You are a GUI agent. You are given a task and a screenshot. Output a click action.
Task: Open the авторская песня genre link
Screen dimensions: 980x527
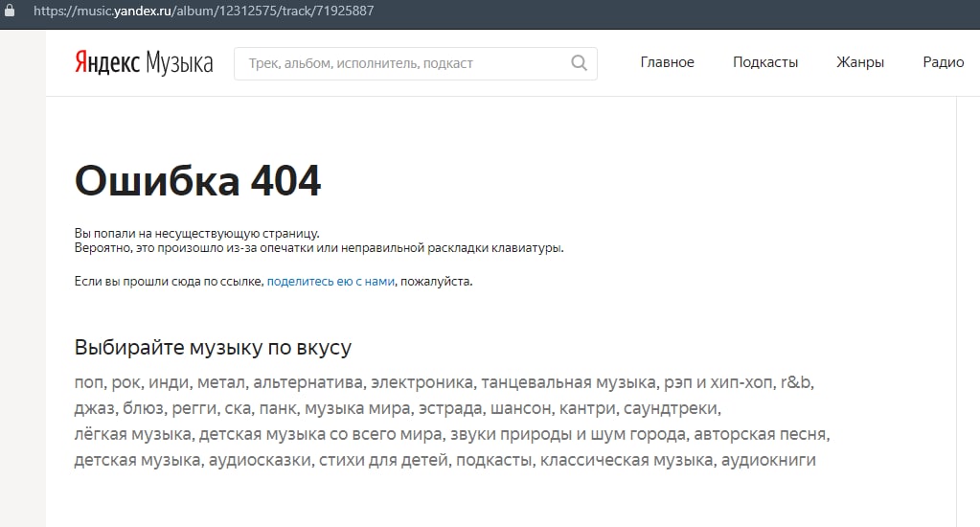760,434
